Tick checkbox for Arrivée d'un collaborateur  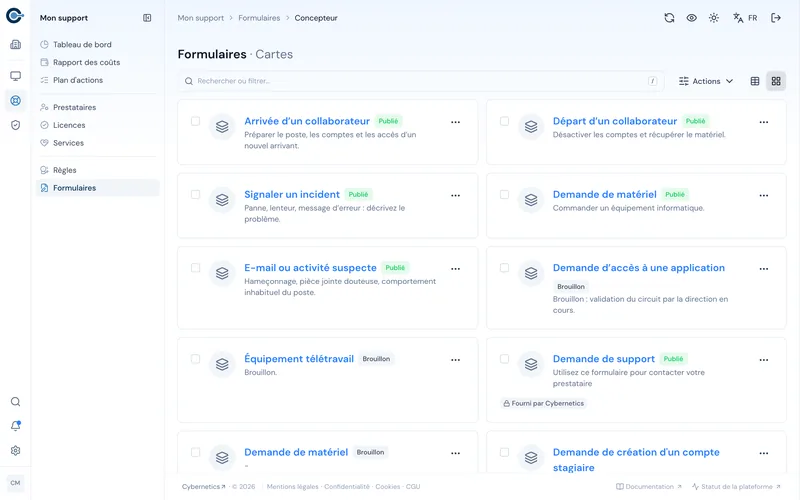click(195, 121)
